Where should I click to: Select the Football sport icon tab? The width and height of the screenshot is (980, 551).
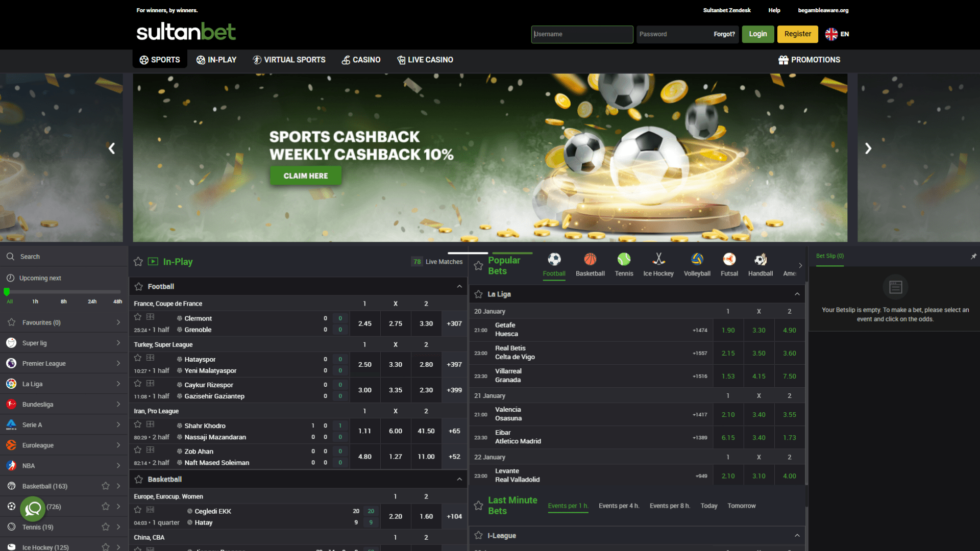pos(554,260)
